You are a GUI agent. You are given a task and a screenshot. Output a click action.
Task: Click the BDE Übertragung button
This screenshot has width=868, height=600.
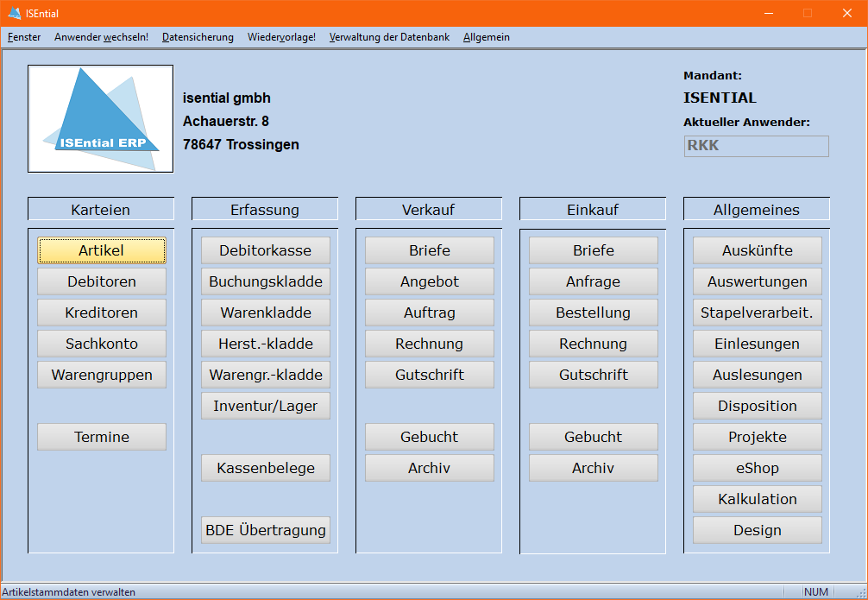(266, 530)
